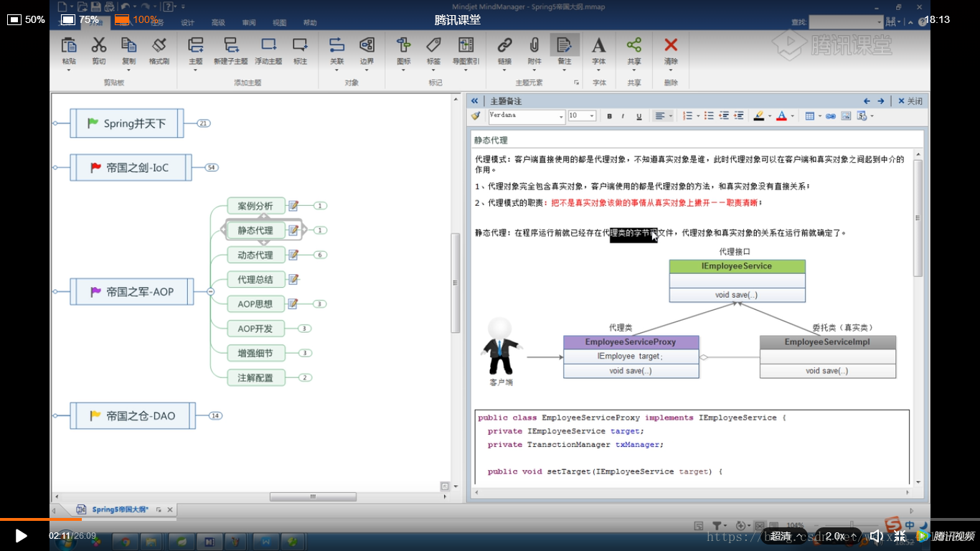The width and height of the screenshot is (980, 551).
Task: Play the video with the play button
Action: coord(21,535)
